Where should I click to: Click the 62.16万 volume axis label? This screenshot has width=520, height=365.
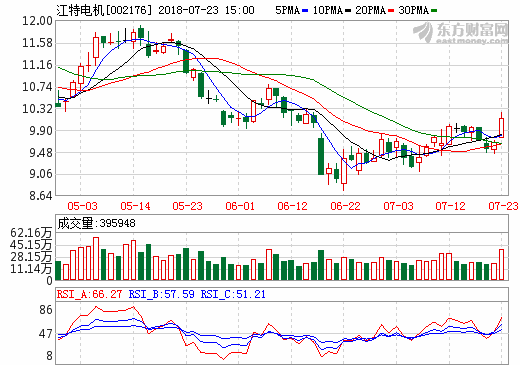point(31,233)
